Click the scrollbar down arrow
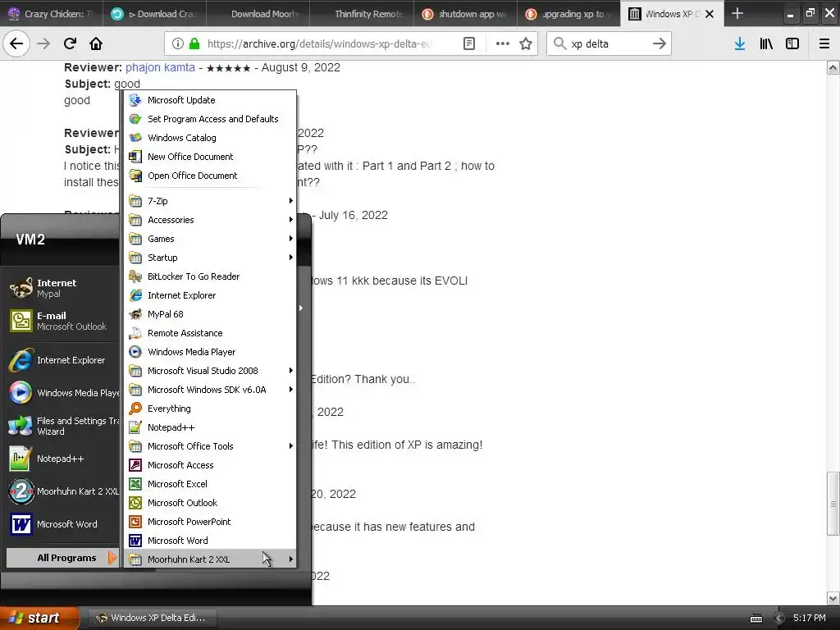The width and height of the screenshot is (840, 630). 833,598
